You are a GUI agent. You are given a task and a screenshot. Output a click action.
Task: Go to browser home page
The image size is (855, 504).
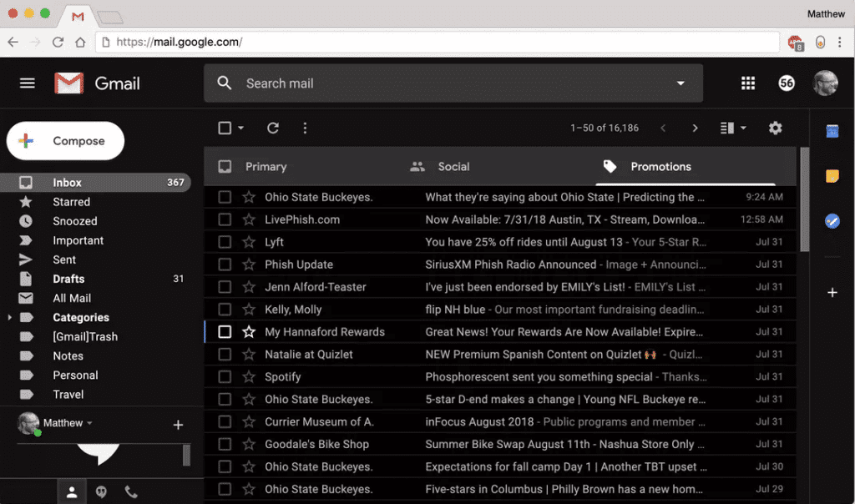(x=80, y=42)
